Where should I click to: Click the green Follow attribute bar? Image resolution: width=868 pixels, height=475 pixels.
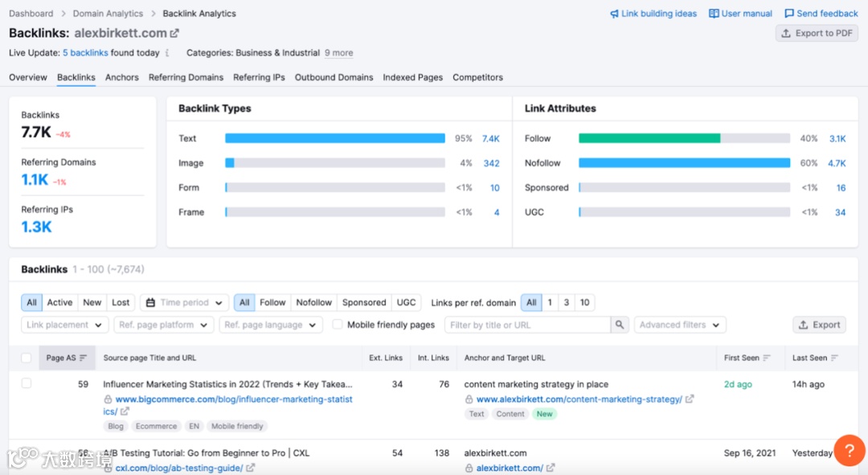click(x=649, y=138)
